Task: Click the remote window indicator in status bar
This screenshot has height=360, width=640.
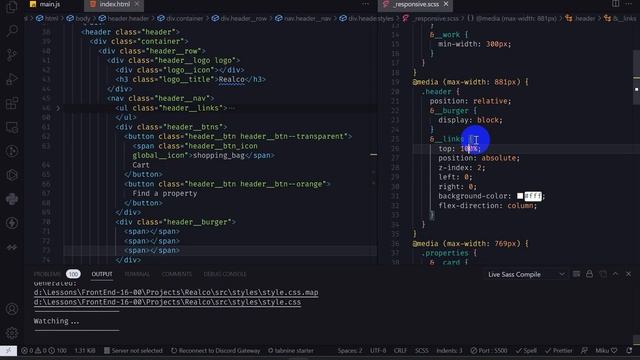Action: tap(8, 350)
